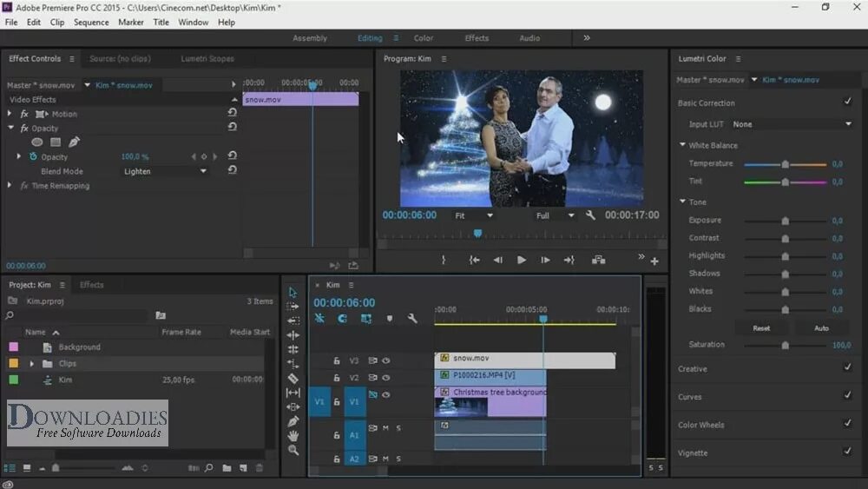Add a marker in the timeline

(x=389, y=319)
